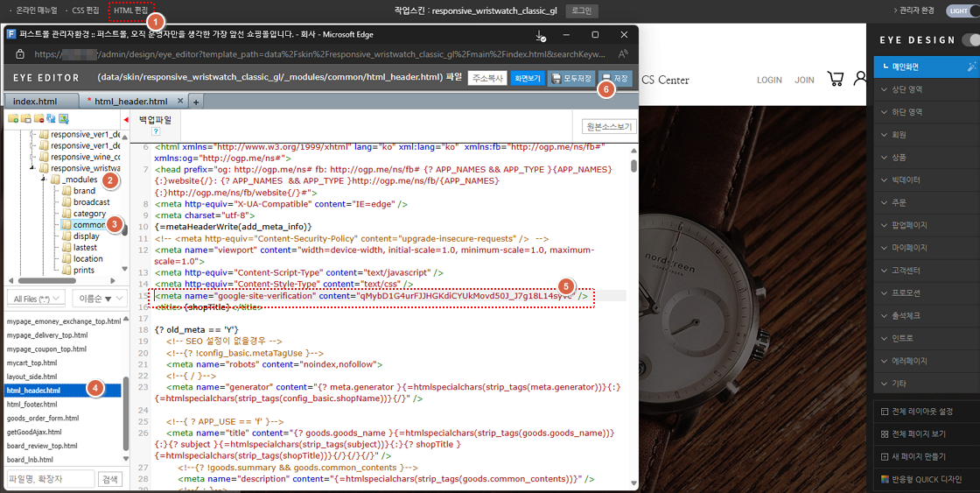Viewport: 980px width, 493px height.
Task: Click the read aloud icon in address bar
Action: 622,54
